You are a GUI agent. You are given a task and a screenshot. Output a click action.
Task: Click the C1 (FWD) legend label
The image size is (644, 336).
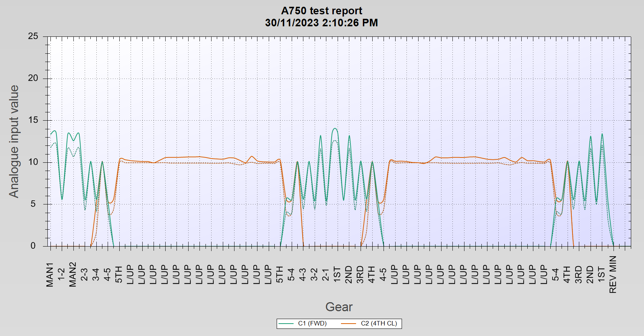[312, 323]
